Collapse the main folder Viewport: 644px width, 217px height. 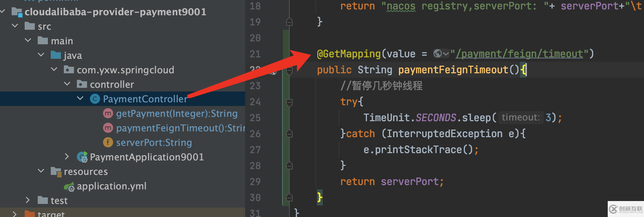[x=28, y=41]
